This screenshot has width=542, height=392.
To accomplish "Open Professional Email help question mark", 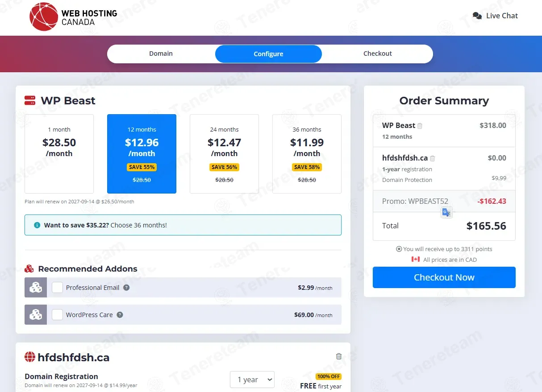I will point(126,288).
